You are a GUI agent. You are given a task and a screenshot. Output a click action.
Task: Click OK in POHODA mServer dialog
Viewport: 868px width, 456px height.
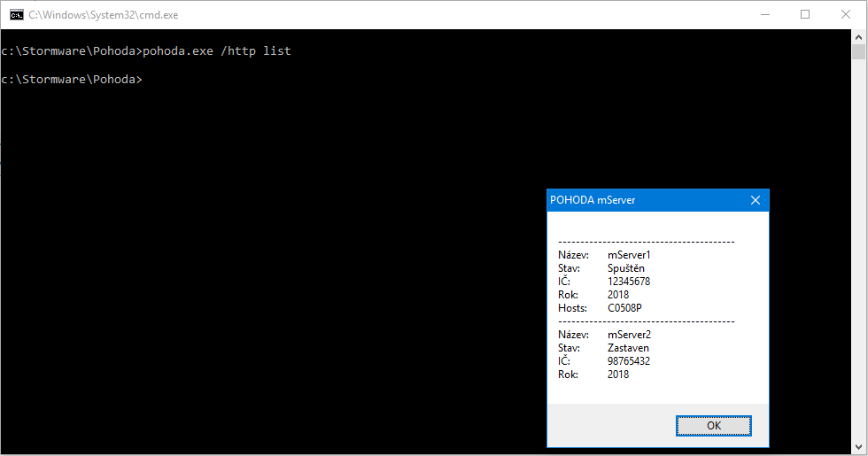(x=714, y=426)
